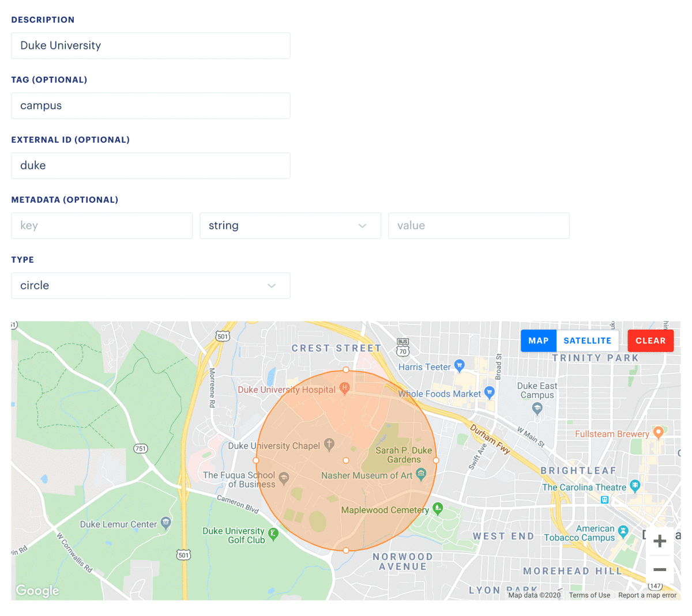Click the Duke University Golf Club pin
Image resolution: width=692 pixels, height=616 pixels.
(x=273, y=534)
